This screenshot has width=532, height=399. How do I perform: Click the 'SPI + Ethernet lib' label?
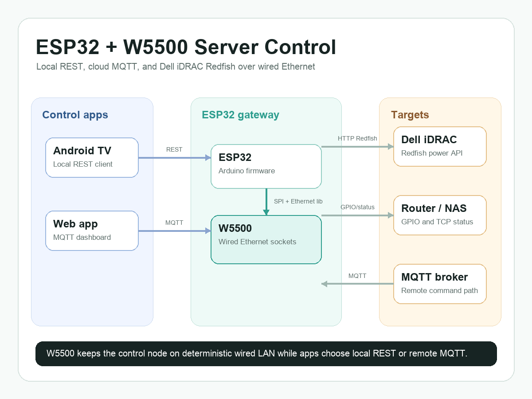point(298,201)
